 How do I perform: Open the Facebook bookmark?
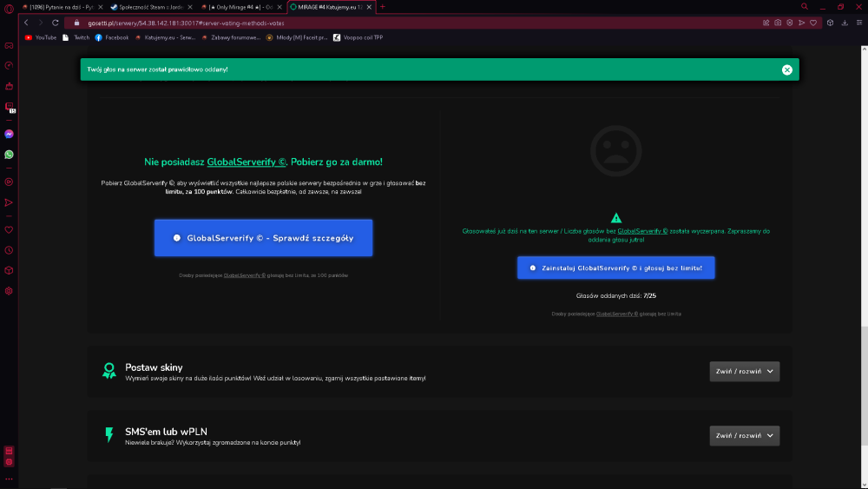pos(112,37)
